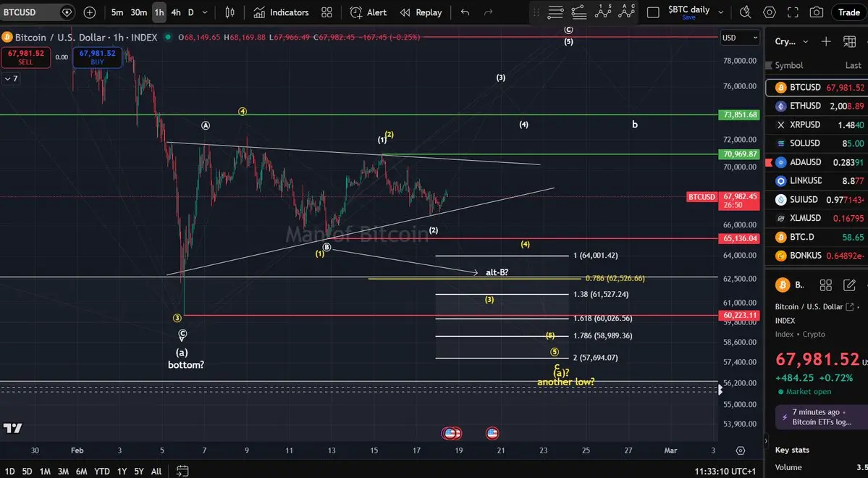Viewport: 868px width, 478px height.
Task: Select ADAUSD in the watchlist
Action: 817,162
